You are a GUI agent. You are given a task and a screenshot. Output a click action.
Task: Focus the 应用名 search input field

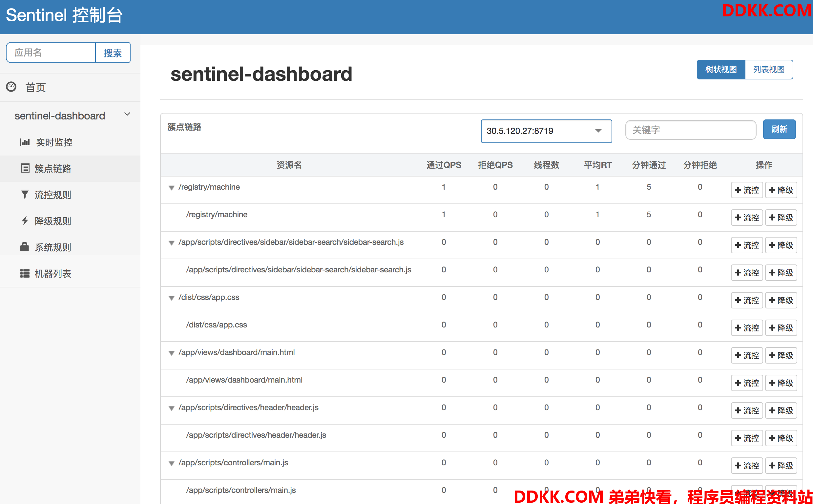pos(51,53)
